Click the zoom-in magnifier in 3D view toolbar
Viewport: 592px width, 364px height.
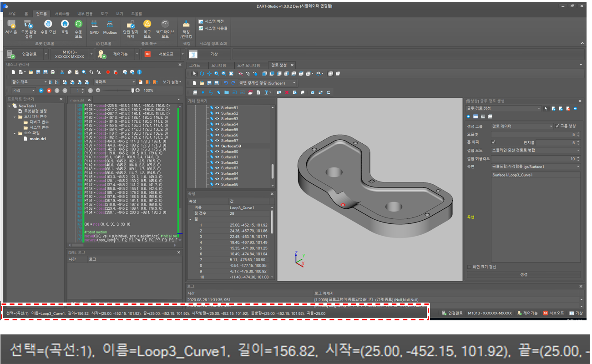216,73
